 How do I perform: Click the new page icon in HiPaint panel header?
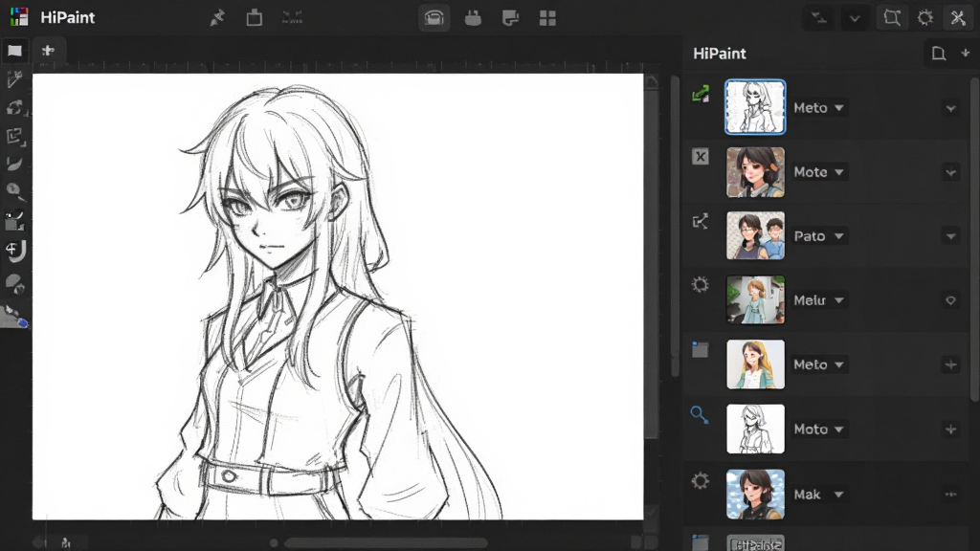938,54
